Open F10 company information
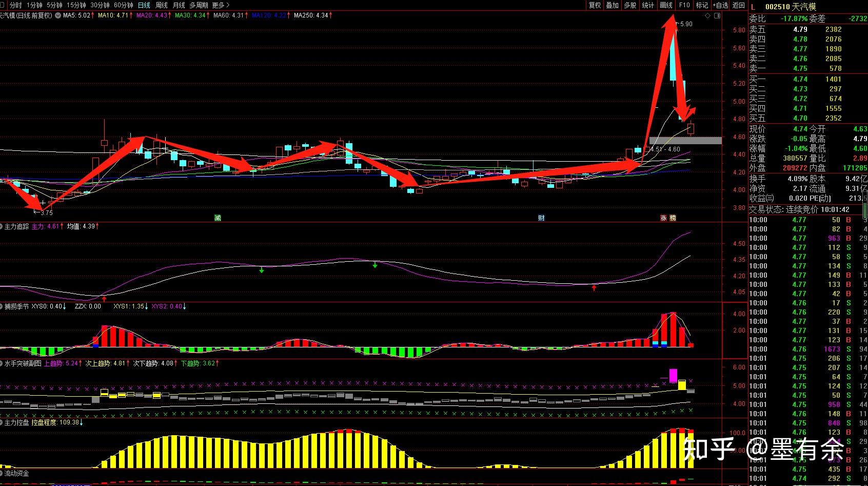This screenshot has height=486, width=868. click(x=684, y=5)
